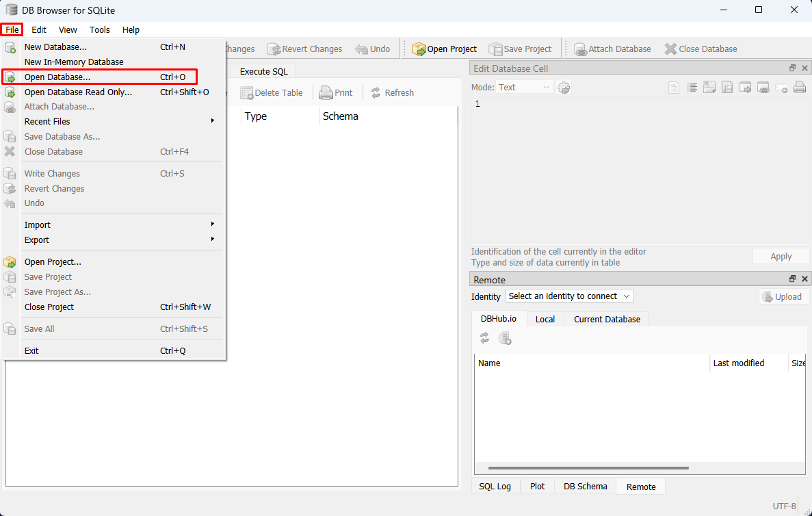Upload database to the remote server
Screen dimensions: 812x516
[783, 296]
